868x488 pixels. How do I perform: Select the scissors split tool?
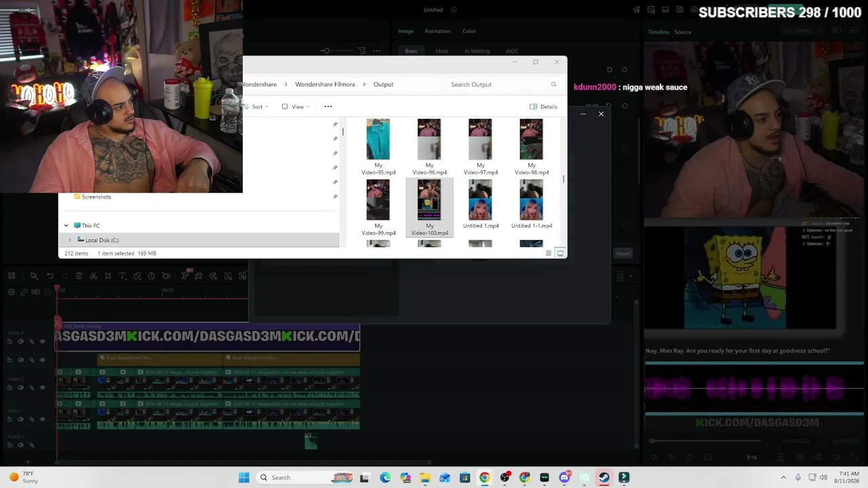tap(94, 276)
